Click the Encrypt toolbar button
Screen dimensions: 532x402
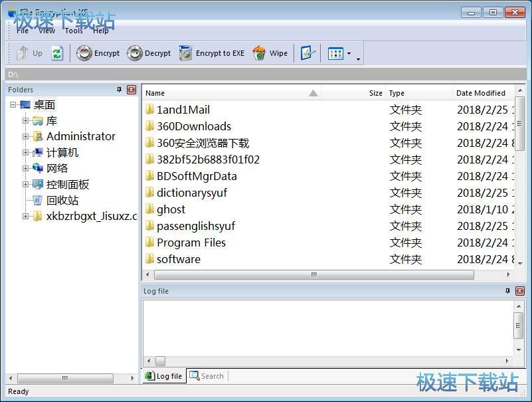point(98,53)
